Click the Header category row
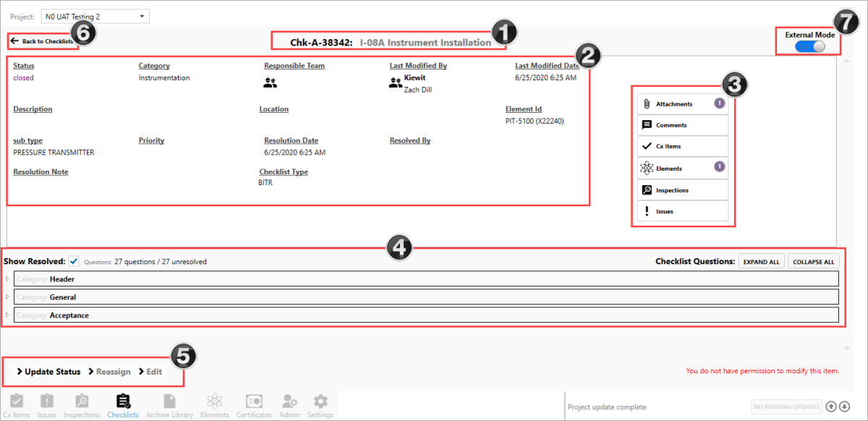The width and height of the screenshot is (868, 421). point(426,278)
